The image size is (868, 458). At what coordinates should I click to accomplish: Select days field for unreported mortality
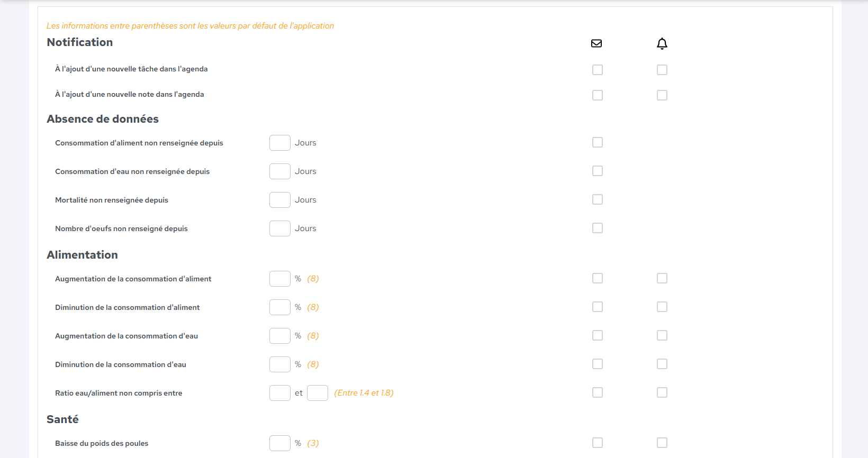tap(279, 200)
